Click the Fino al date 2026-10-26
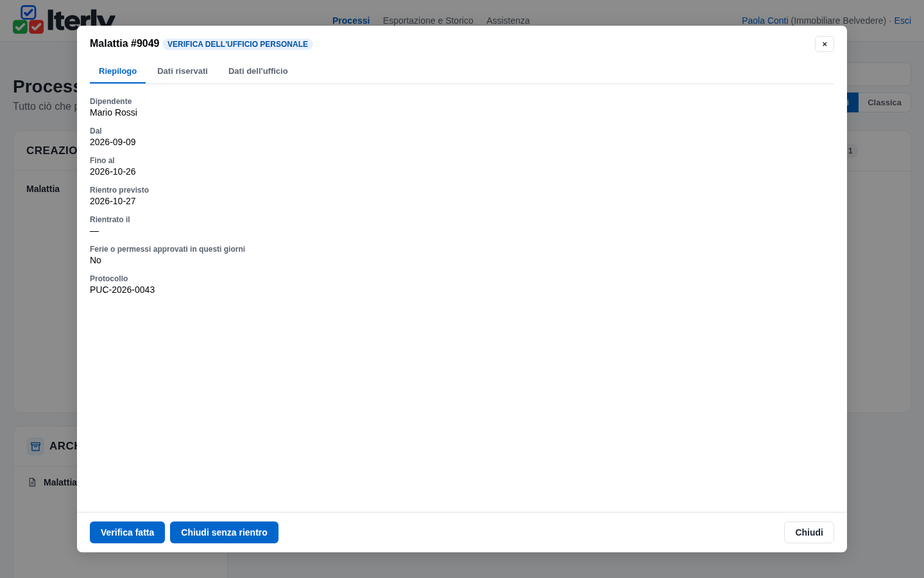This screenshot has width=924, height=578. (113, 171)
